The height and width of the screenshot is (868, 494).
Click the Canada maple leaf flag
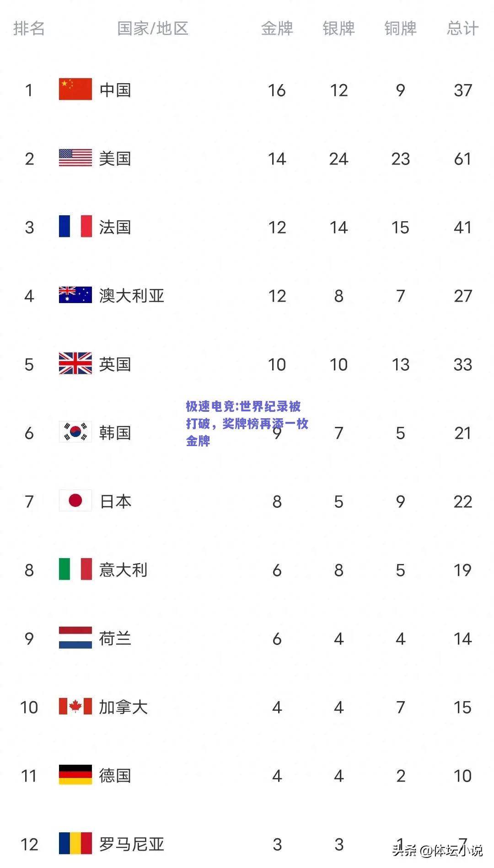75,706
